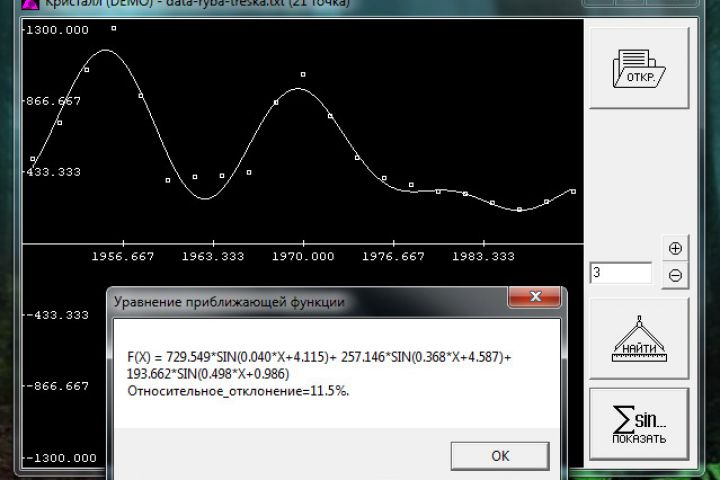The height and width of the screenshot is (480, 720).
Task: Click the 1983.333 x-axis label
Action: [484, 256]
